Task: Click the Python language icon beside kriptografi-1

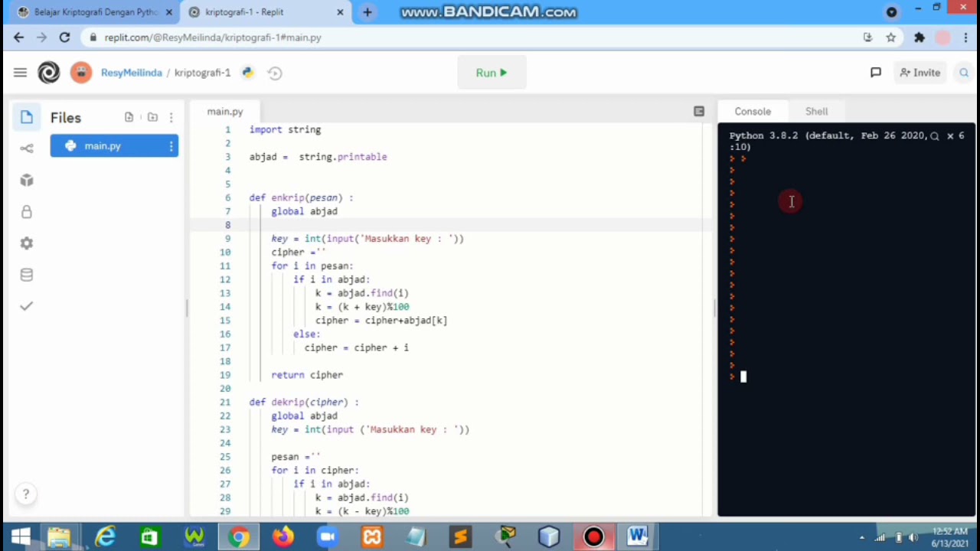Action: point(247,73)
